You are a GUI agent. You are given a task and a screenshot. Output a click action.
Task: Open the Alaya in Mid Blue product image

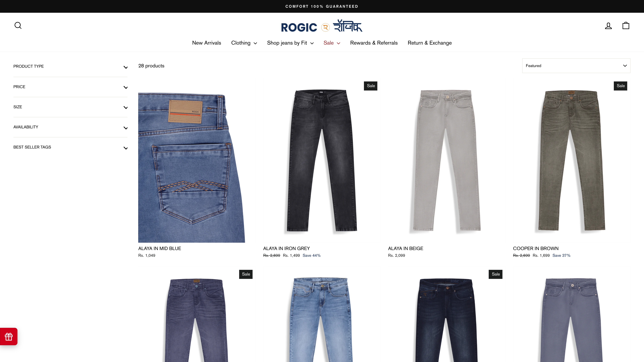pos(192,167)
